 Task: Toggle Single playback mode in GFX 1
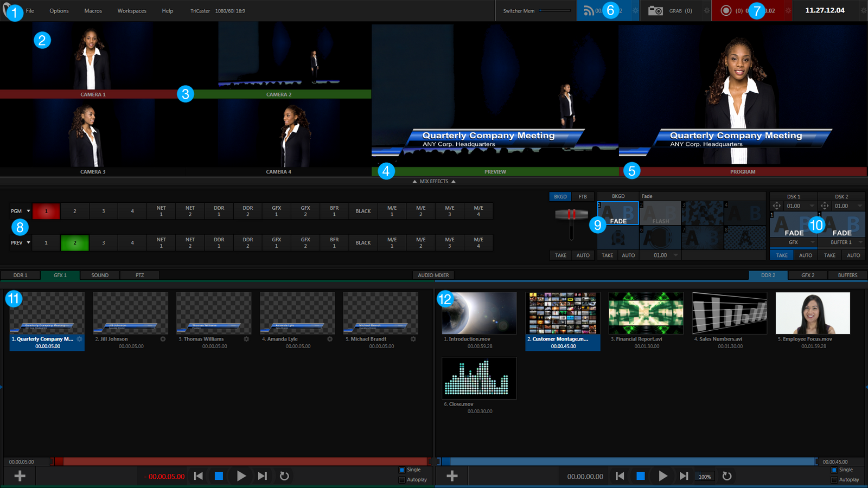click(402, 470)
